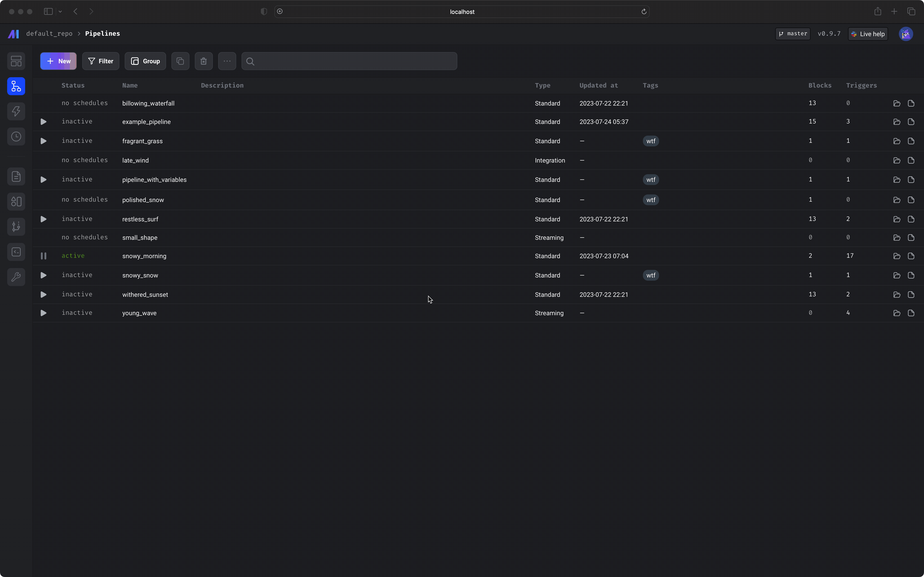Open Pipeline runs clock sidebar icon
The width and height of the screenshot is (924, 577).
(16, 137)
